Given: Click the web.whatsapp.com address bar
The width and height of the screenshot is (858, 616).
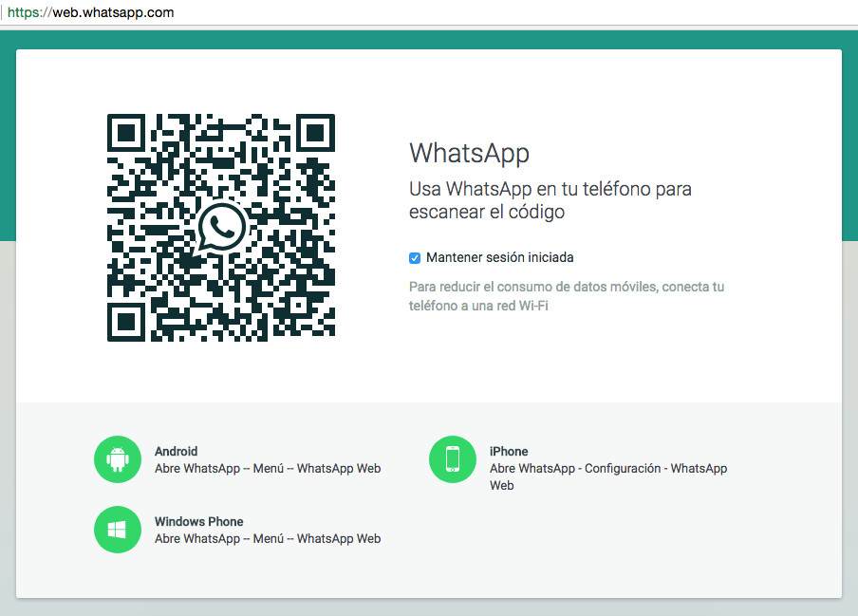Looking at the screenshot, I should pyautogui.click(x=429, y=12).
